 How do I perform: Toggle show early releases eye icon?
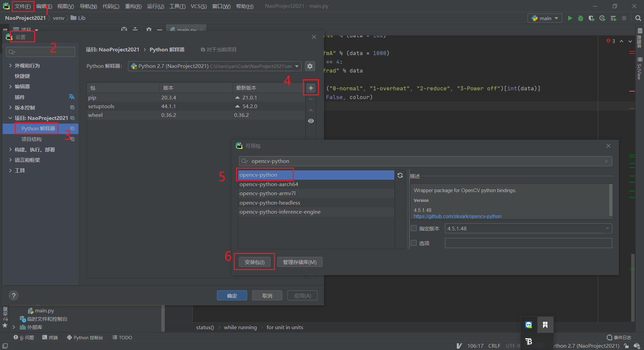[311, 121]
